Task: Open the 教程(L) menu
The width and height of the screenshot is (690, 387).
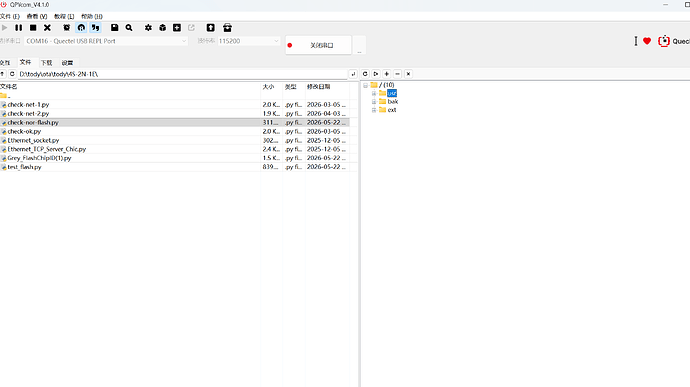Action: [x=64, y=16]
